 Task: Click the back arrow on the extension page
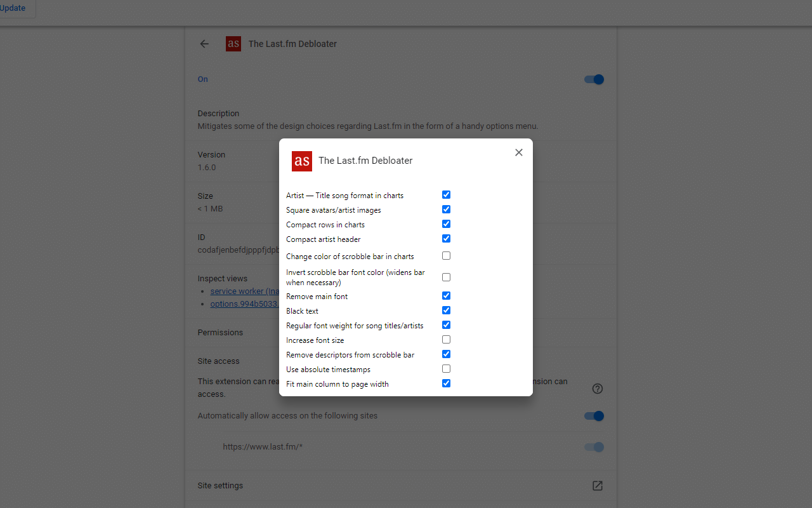[204, 44]
